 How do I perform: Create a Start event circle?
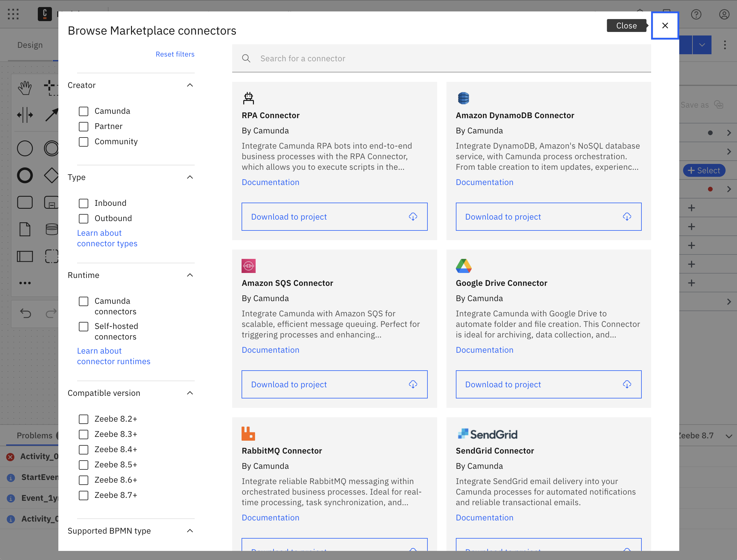[x=25, y=148]
